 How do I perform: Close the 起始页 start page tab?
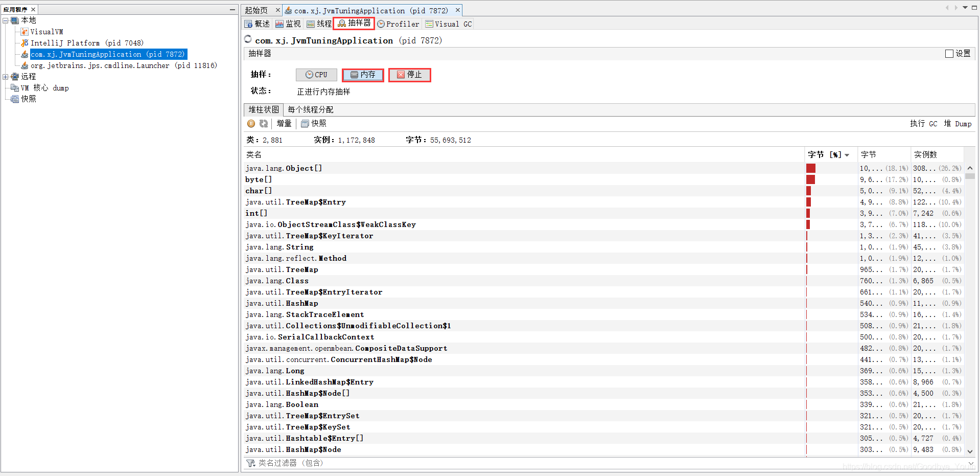tap(278, 10)
